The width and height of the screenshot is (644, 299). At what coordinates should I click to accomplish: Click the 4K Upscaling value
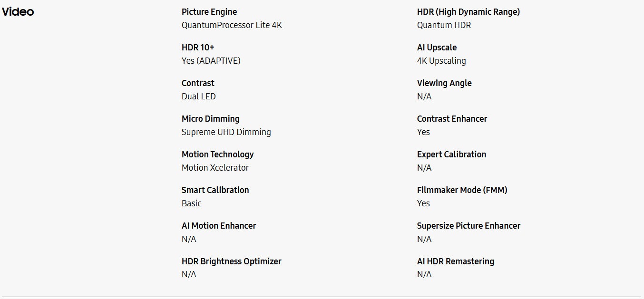[441, 61]
